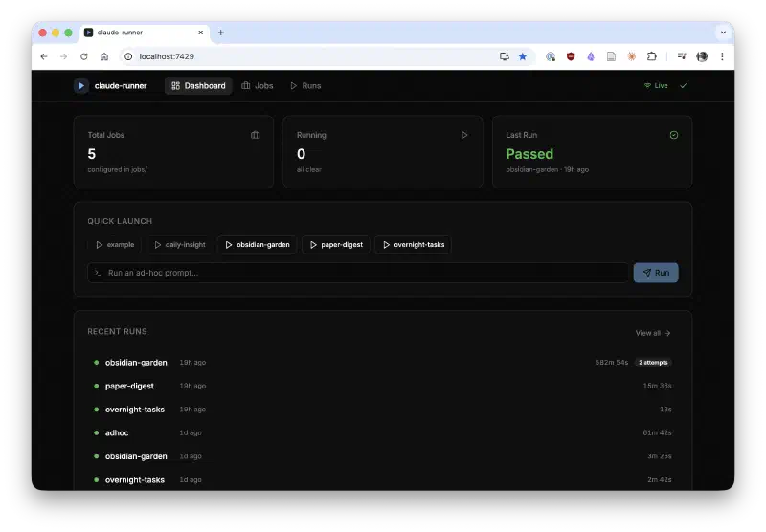
Task: Go back in browser history
Action: pyautogui.click(x=44, y=56)
